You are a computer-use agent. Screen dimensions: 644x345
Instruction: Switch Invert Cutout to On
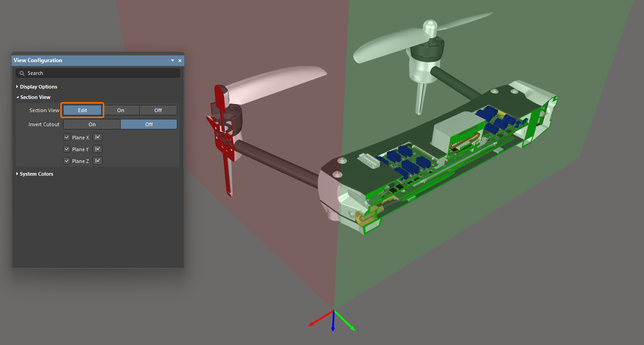92,124
